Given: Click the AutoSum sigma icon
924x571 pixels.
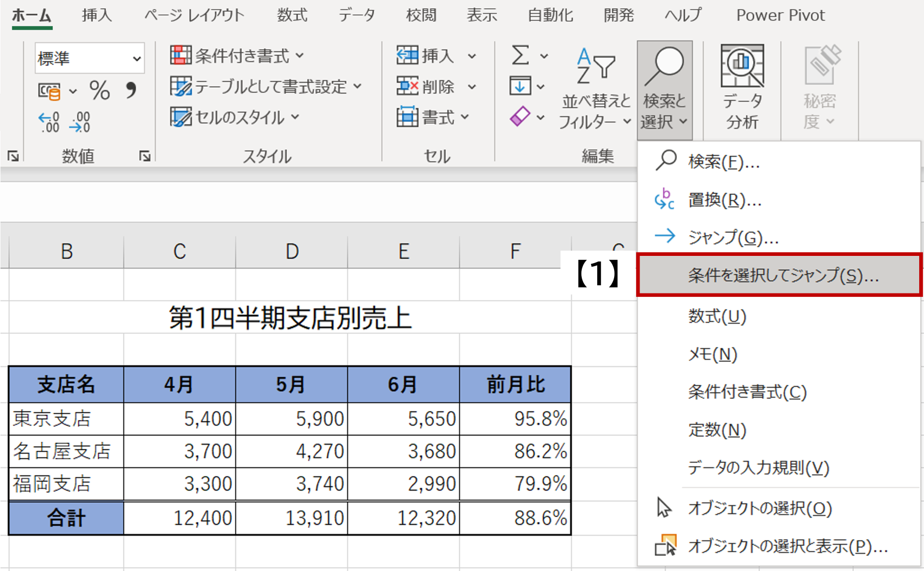Looking at the screenshot, I should coord(521,55).
